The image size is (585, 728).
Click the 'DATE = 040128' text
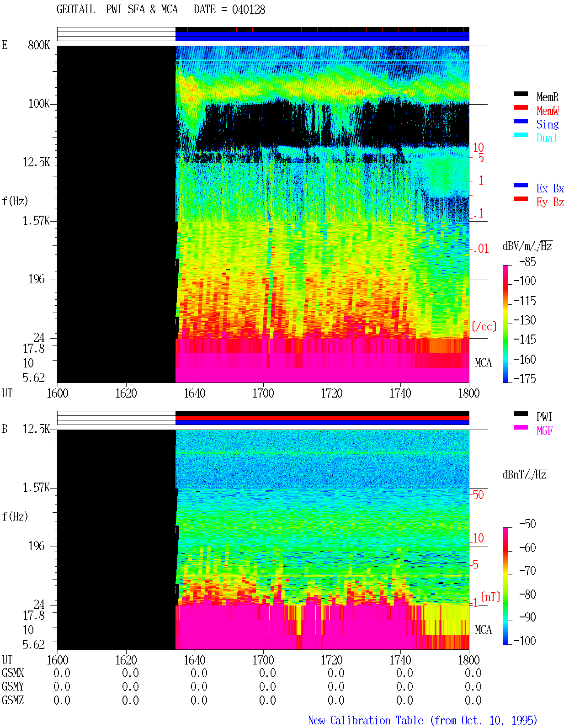229,10
